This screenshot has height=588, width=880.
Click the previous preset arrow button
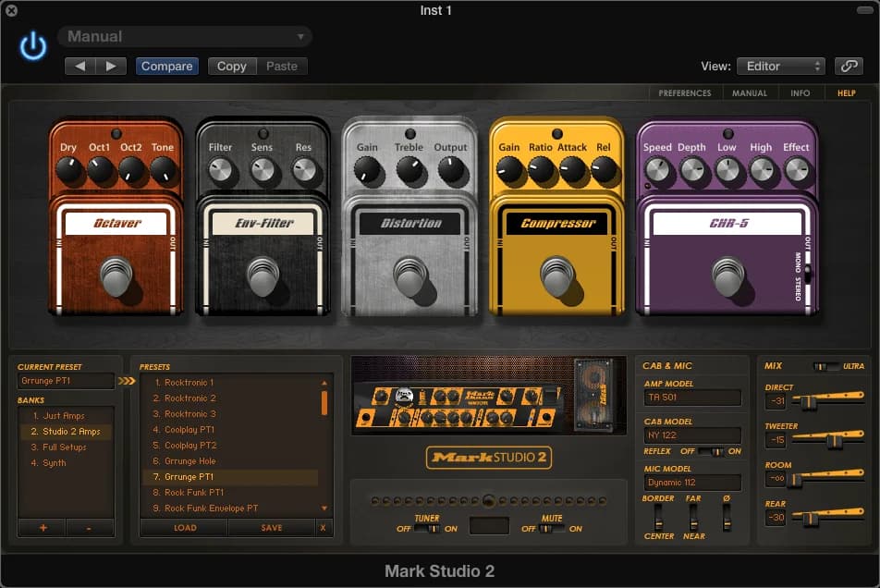(80, 66)
